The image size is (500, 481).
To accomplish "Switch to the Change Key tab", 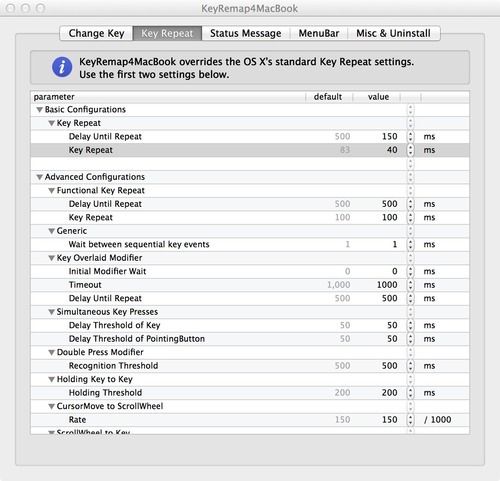I will [x=96, y=33].
